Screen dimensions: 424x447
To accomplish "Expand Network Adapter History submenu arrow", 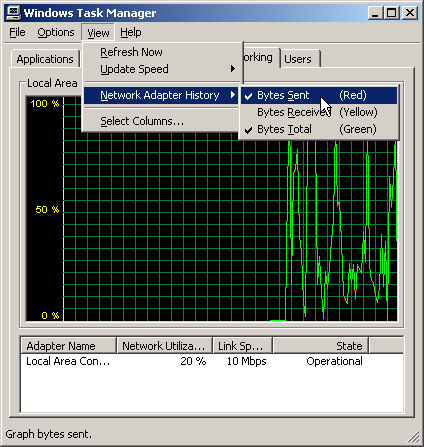I will [x=233, y=95].
